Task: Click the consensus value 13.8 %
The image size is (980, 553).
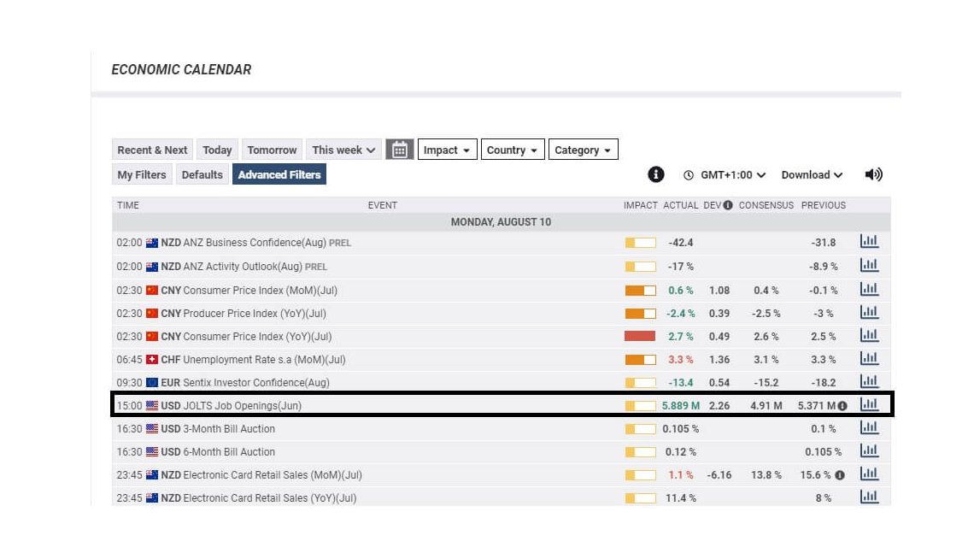Action: pyautogui.click(x=766, y=475)
